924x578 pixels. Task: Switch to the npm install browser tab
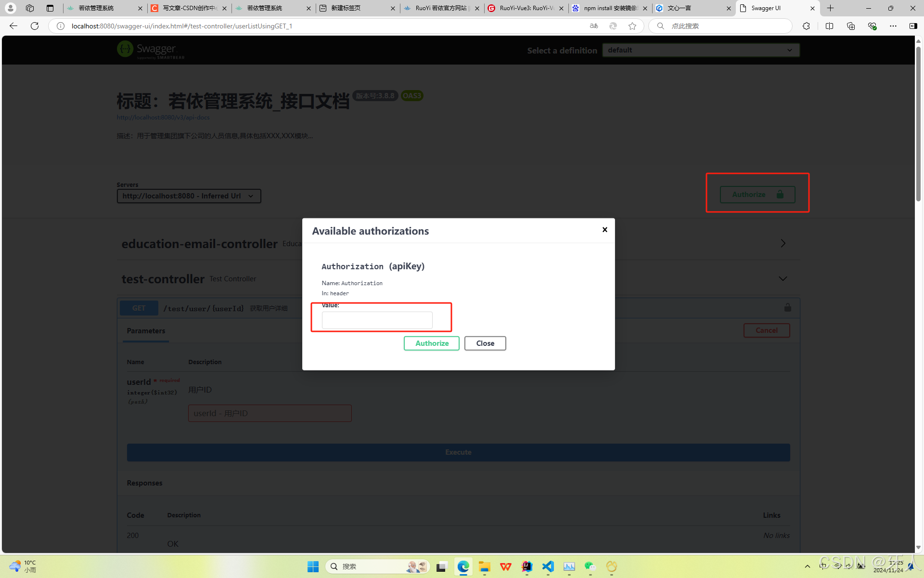click(x=609, y=8)
